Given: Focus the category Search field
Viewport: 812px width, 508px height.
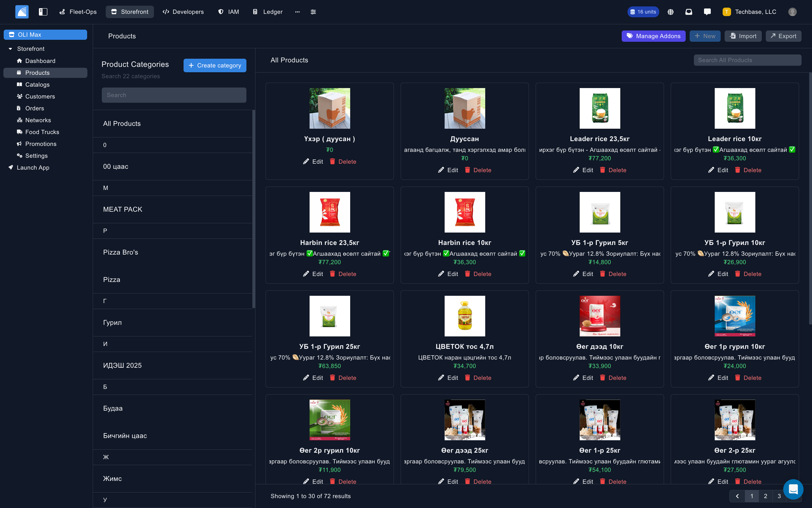Looking at the screenshot, I should coord(174,95).
